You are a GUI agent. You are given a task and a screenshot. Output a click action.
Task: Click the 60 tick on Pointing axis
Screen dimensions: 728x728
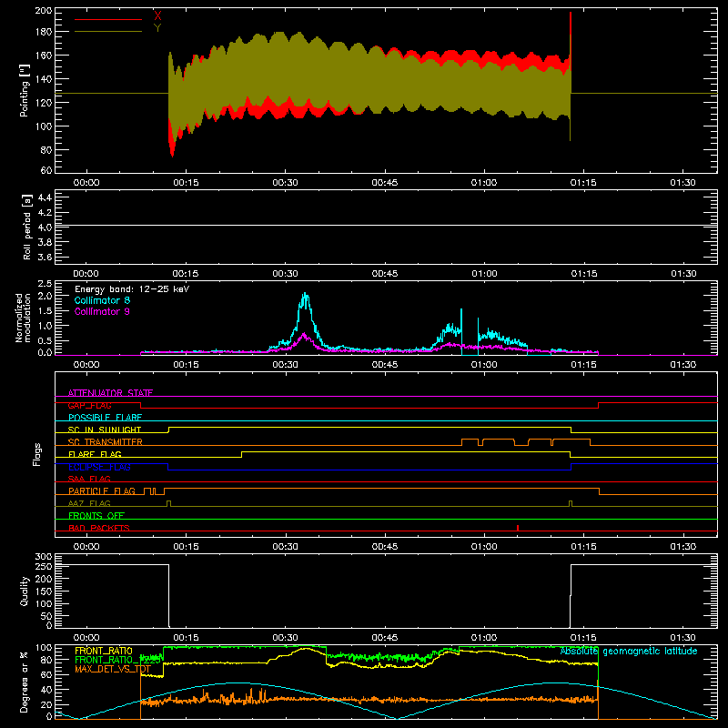[x=46, y=170]
